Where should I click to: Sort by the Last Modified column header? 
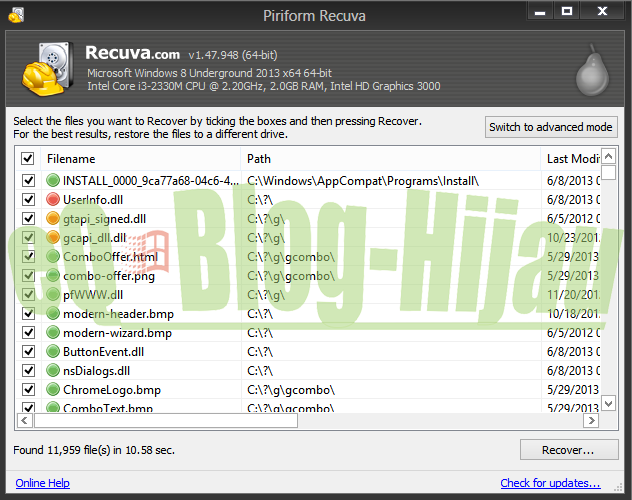(x=570, y=159)
